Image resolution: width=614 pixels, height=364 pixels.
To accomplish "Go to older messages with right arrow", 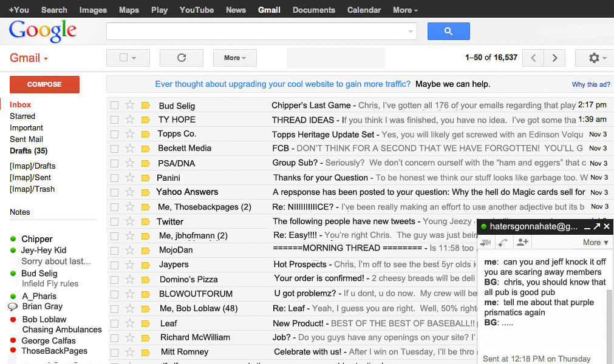I will click(x=554, y=58).
